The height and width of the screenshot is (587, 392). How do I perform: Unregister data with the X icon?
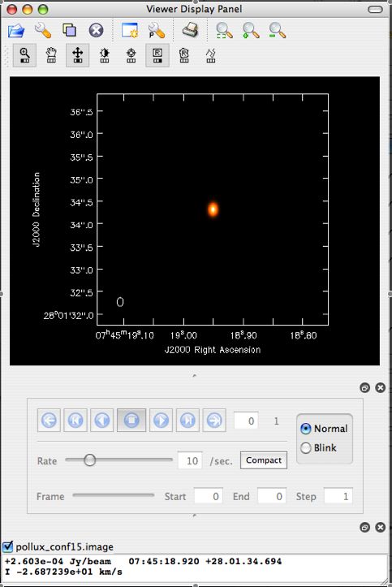96,30
